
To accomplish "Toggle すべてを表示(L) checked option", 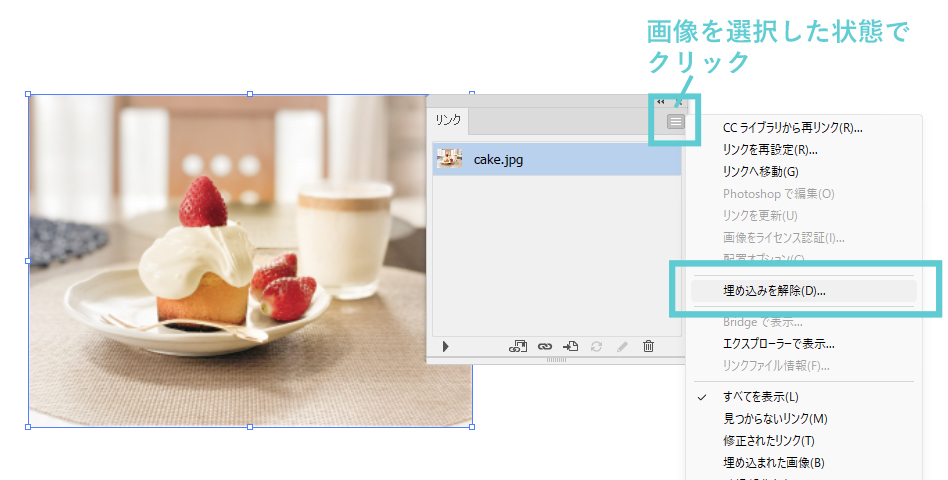I will [x=760, y=397].
